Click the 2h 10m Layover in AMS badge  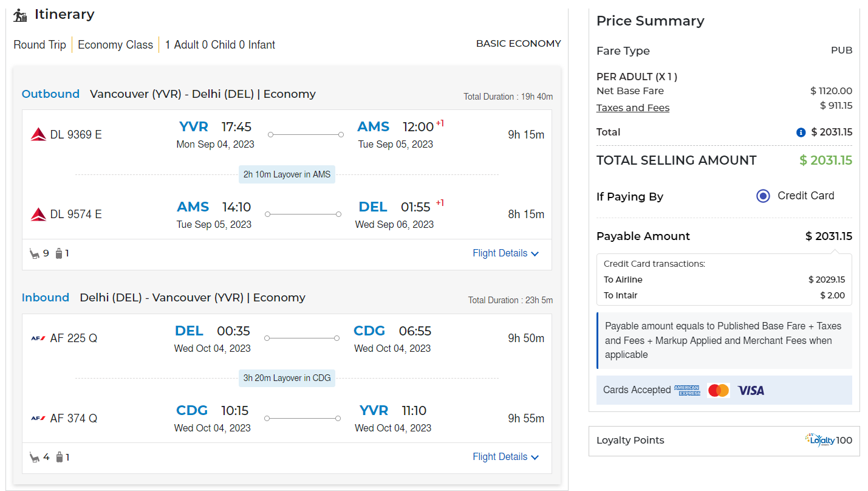coord(287,174)
